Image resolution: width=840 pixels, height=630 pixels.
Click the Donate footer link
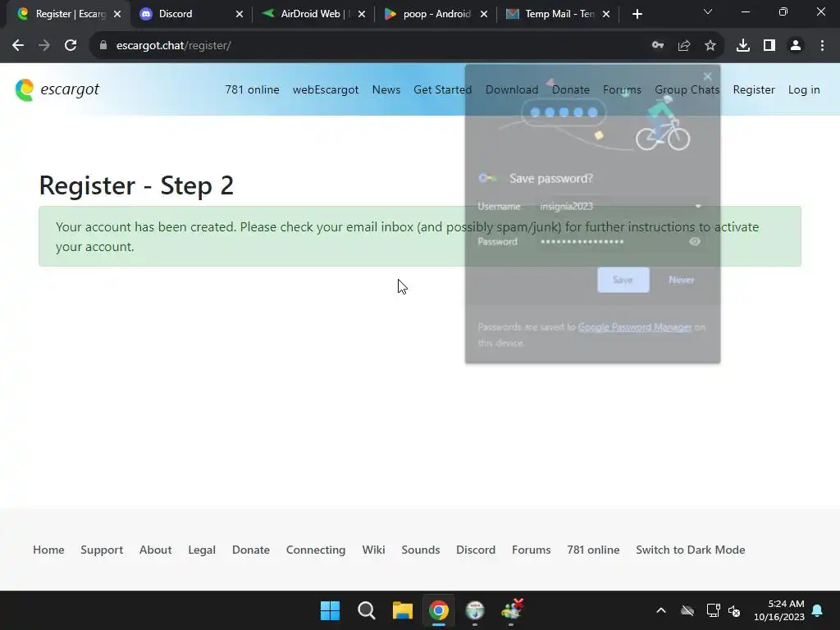point(251,550)
